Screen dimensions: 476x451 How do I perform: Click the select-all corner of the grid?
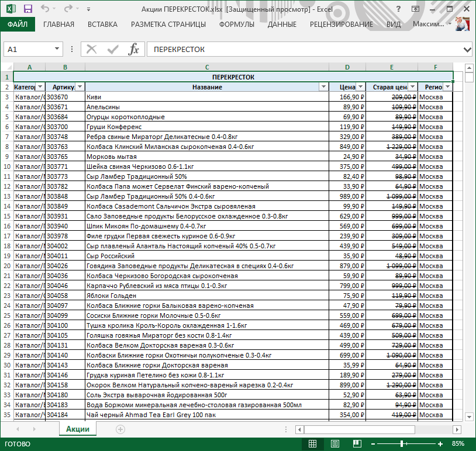coord(7,67)
